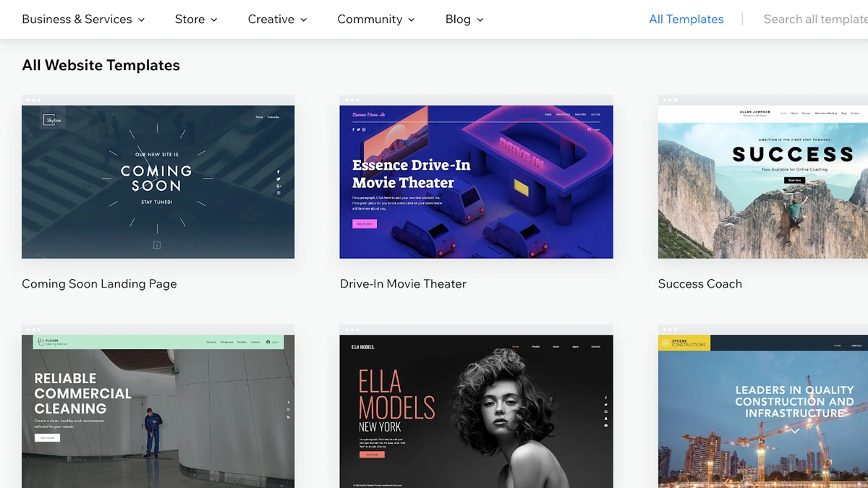This screenshot has width=868, height=488.
Task: Open the Drive-In Movie Theater title link
Action: [x=403, y=284]
